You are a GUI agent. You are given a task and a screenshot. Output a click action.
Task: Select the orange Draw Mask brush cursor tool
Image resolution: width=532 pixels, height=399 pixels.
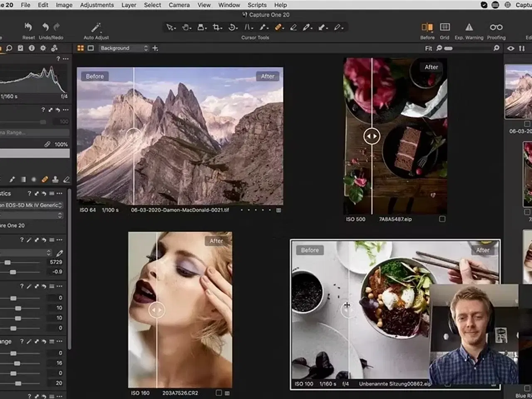tap(279, 27)
